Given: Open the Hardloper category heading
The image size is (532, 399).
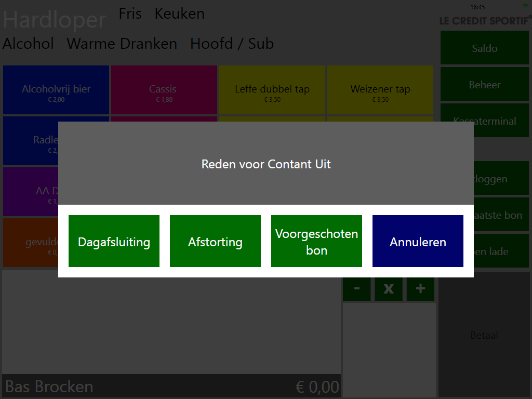Looking at the screenshot, I should pyautogui.click(x=54, y=20).
